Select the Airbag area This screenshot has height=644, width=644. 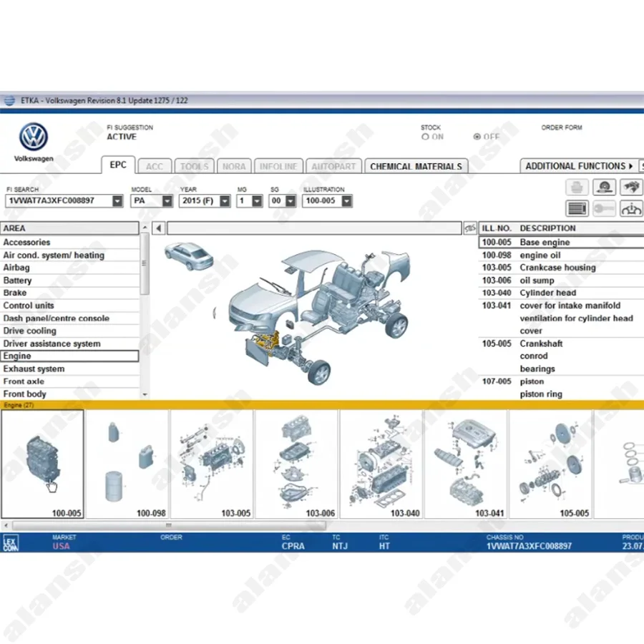tap(69, 268)
